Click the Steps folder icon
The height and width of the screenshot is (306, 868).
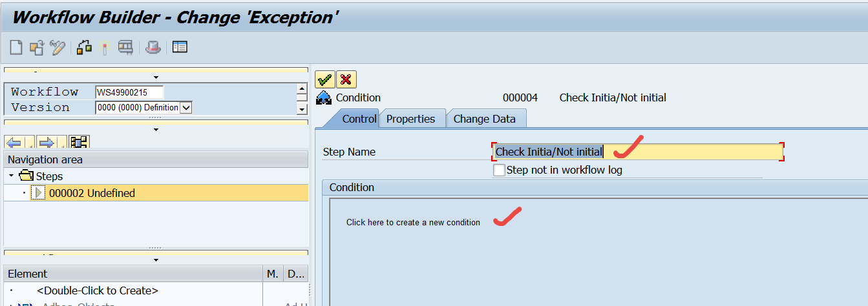click(x=26, y=176)
